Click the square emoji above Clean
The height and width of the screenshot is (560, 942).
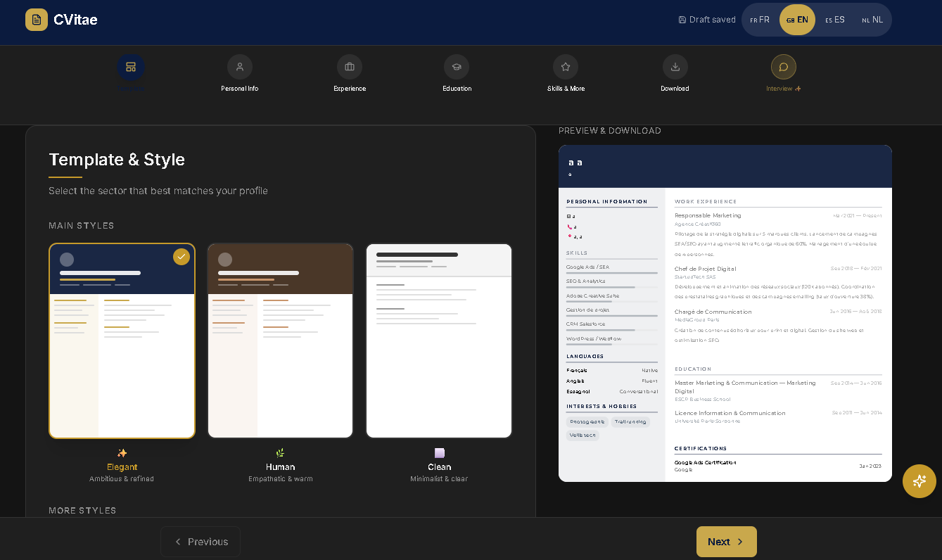(439, 453)
